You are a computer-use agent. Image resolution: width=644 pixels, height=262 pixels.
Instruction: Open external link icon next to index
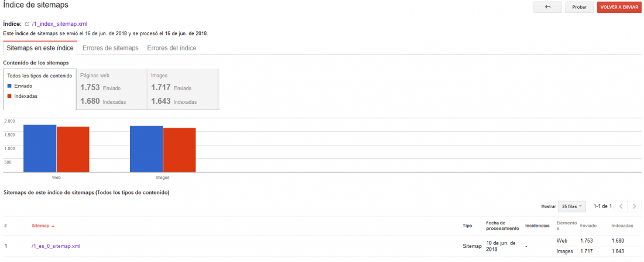click(x=28, y=24)
